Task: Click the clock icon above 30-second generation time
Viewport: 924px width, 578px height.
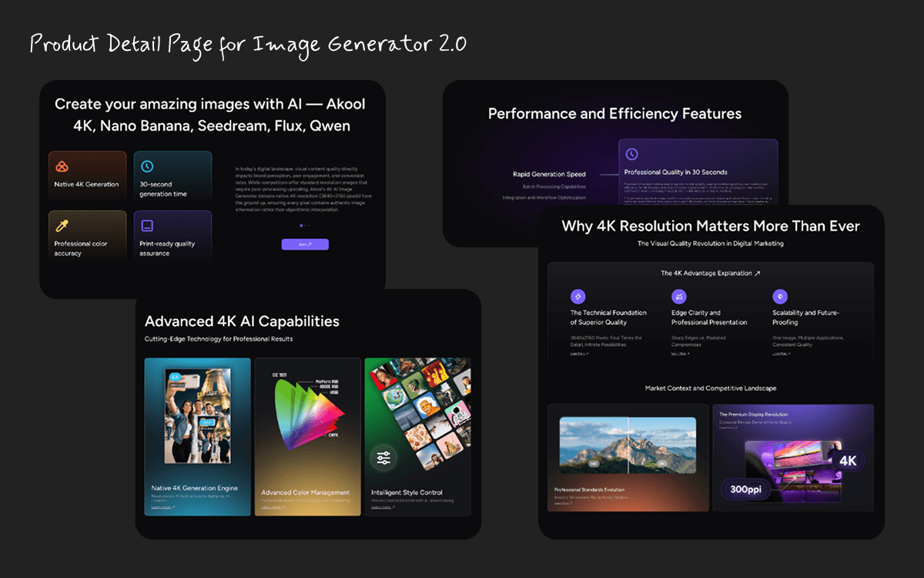Action: (x=147, y=166)
